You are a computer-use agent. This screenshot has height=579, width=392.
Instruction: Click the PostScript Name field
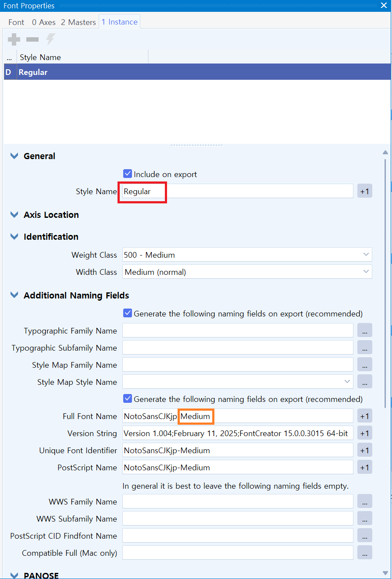238,467
